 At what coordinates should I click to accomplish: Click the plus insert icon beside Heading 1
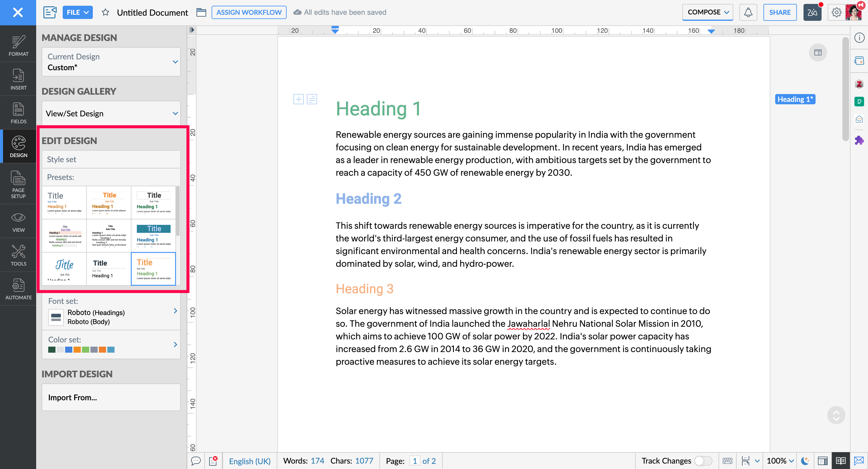[x=299, y=99]
